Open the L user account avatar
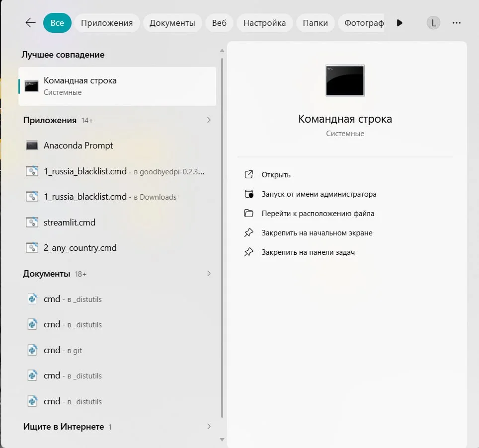479x448 pixels. pyautogui.click(x=433, y=23)
